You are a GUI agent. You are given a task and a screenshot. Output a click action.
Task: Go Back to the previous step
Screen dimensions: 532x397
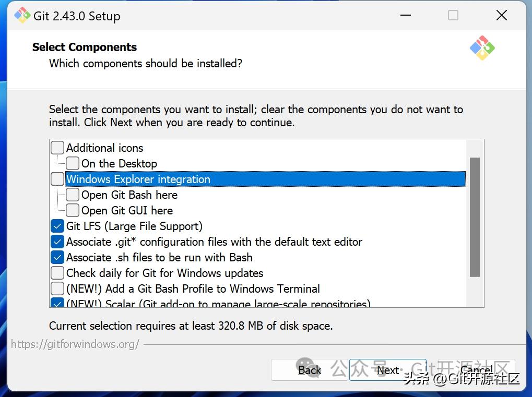[x=309, y=370]
